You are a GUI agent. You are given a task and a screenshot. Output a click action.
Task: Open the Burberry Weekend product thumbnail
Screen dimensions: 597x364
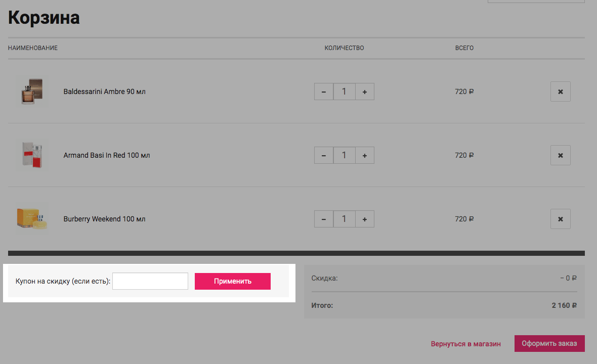(32, 219)
